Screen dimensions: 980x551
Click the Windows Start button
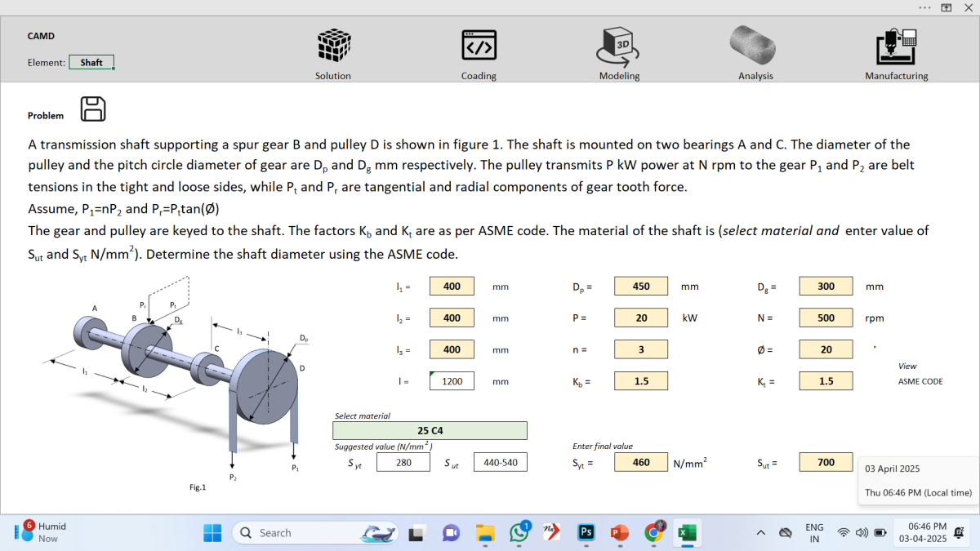pyautogui.click(x=212, y=533)
